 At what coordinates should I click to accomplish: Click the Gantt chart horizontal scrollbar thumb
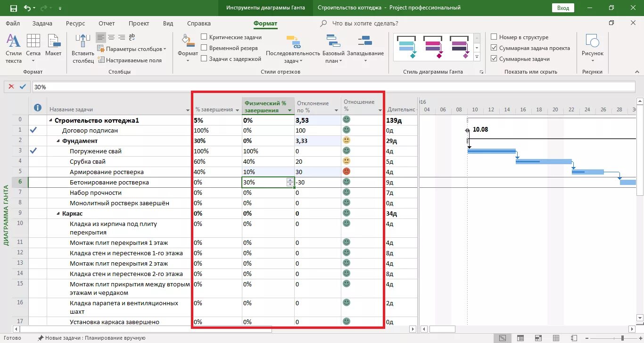point(442,329)
